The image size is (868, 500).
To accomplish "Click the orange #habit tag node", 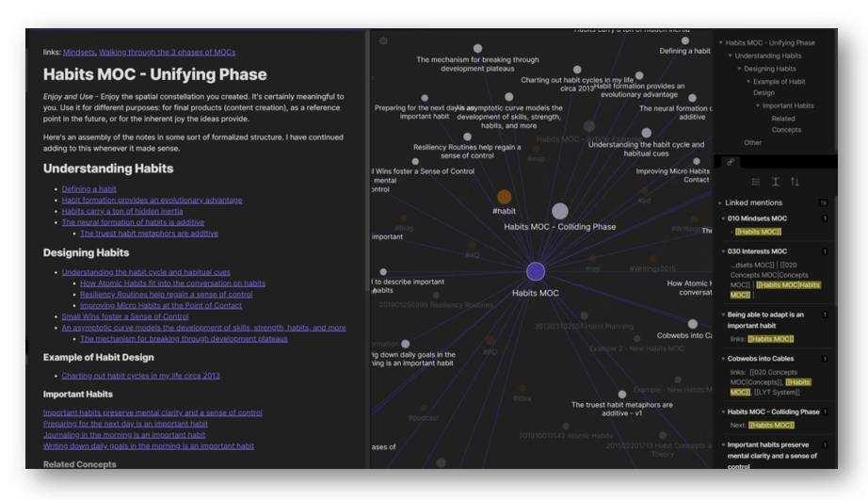I will (504, 197).
